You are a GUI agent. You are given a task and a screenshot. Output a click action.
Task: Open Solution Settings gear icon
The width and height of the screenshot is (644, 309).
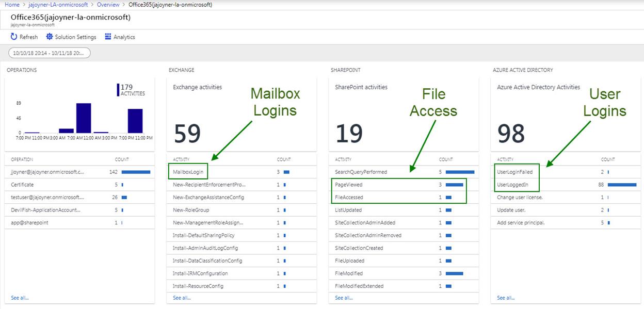50,37
